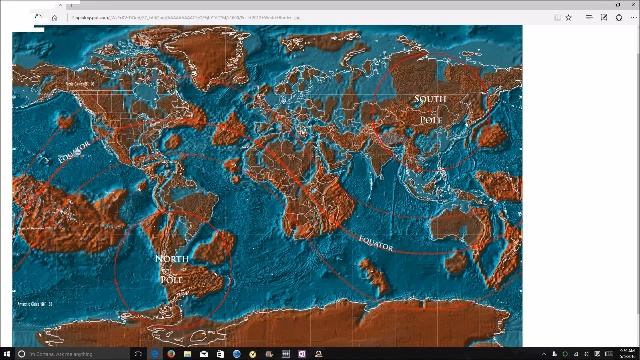The height and width of the screenshot is (360, 640).
Task: Launch Firefox from the taskbar
Action: (171, 354)
